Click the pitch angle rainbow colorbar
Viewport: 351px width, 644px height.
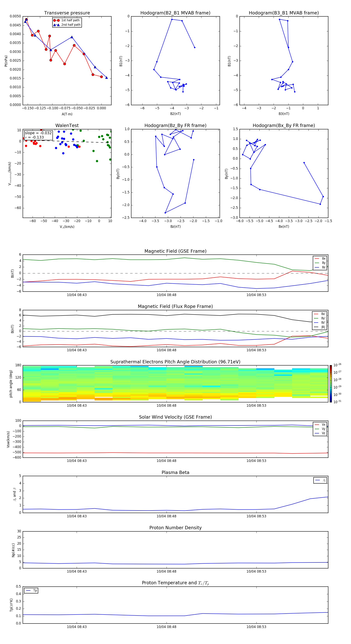click(331, 384)
